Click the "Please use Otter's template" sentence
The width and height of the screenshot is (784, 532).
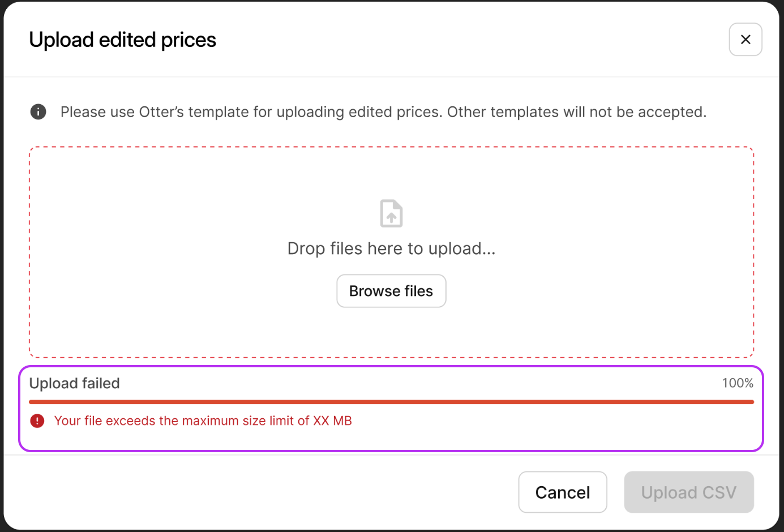pos(251,112)
